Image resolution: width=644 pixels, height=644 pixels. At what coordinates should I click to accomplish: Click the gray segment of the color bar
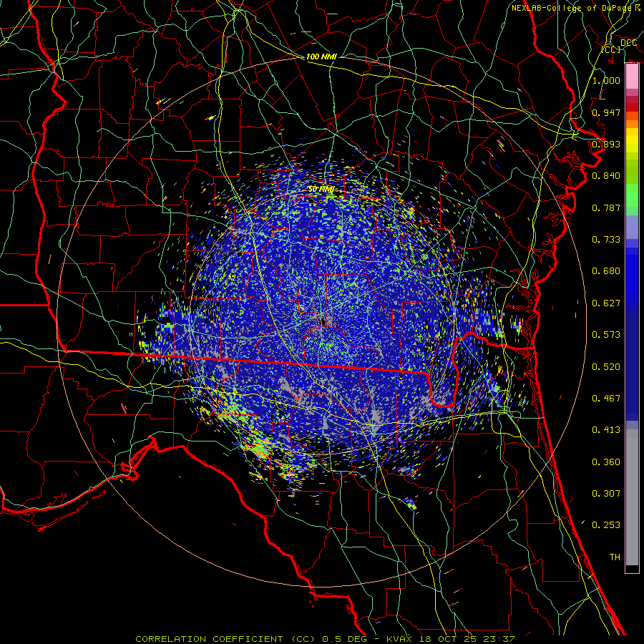point(632,498)
